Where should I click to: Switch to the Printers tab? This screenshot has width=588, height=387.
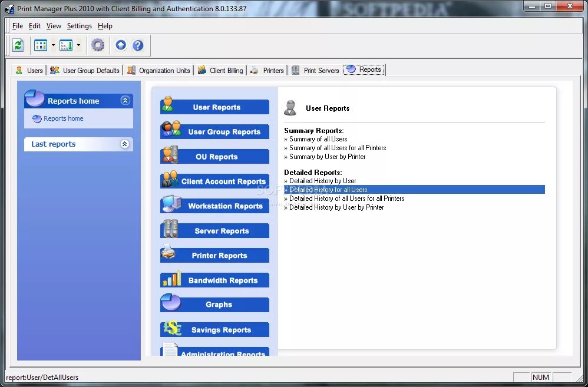tap(267, 70)
